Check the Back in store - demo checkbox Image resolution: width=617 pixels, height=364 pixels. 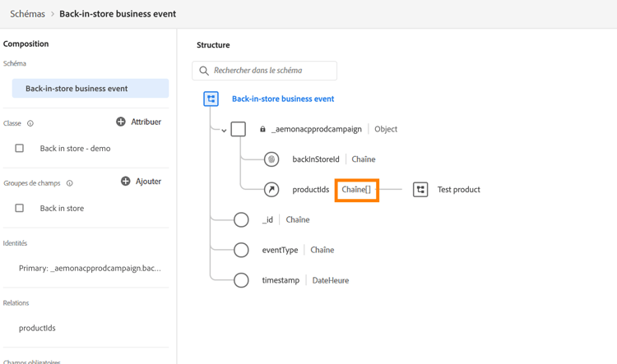(x=20, y=149)
